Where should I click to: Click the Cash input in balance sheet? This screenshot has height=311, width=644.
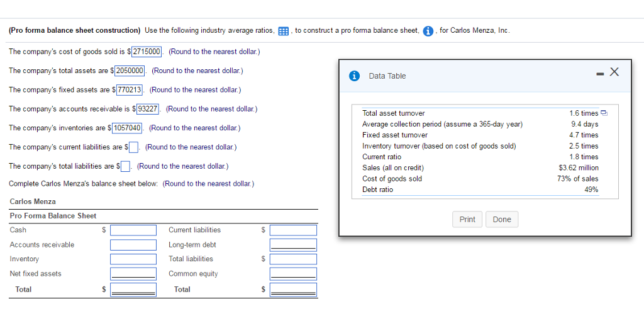(x=133, y=230)
